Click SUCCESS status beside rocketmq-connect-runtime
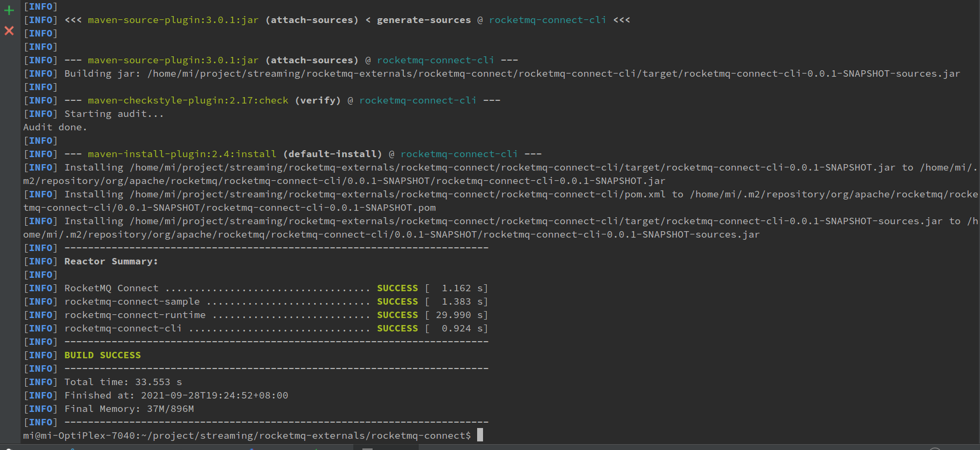 point(397,315)
